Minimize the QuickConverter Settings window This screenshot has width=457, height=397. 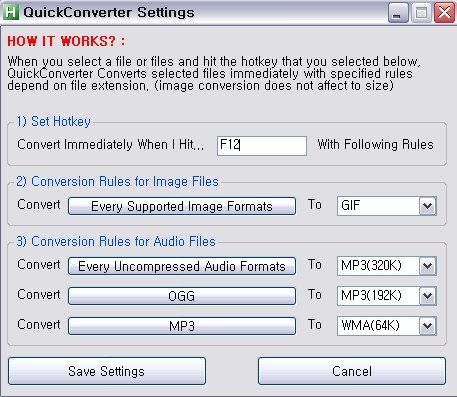398,13
